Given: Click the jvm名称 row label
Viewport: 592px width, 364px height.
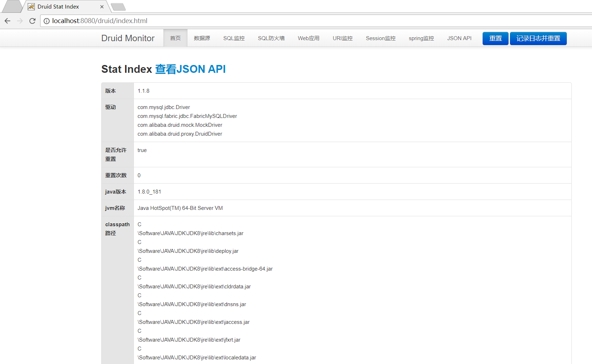Looking at the screenshot, I should pyautogui.click(x=115, y=208).
